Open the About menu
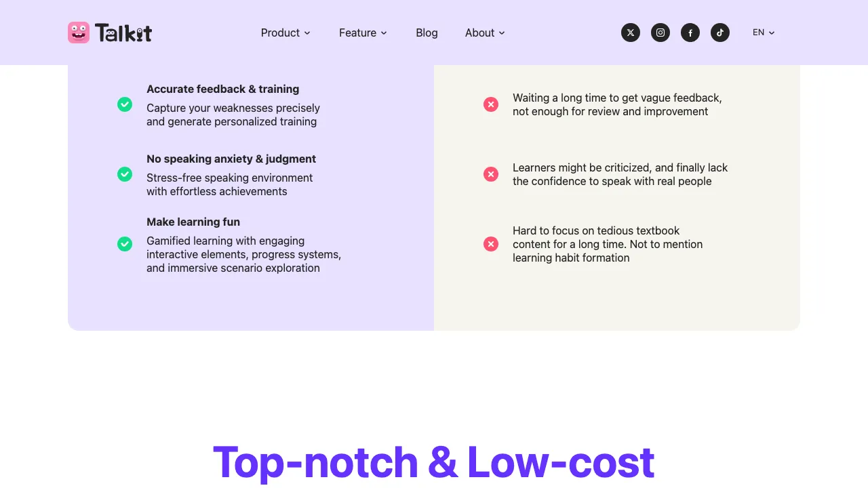 (485, 33)
